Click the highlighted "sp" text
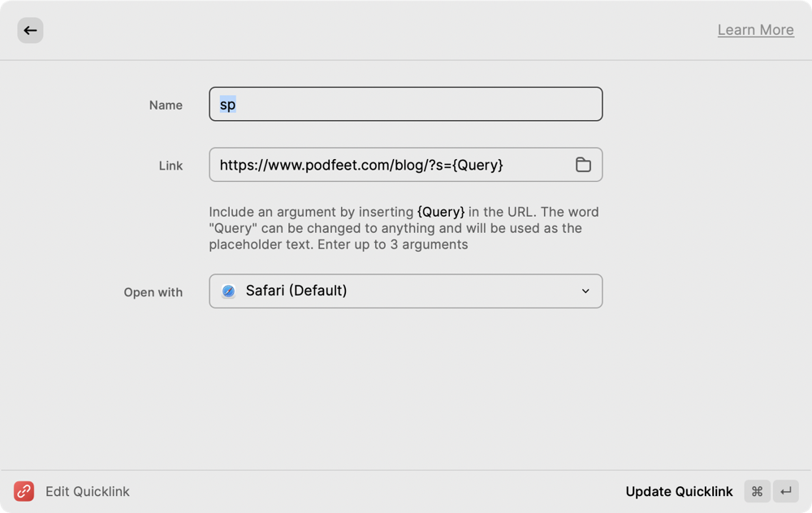 pos(227,105)
